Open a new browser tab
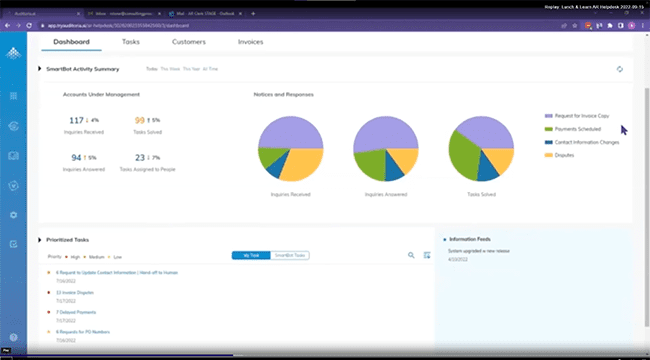Screen dimensions: 650x360 pyautogui.click(x=253, y=13)
